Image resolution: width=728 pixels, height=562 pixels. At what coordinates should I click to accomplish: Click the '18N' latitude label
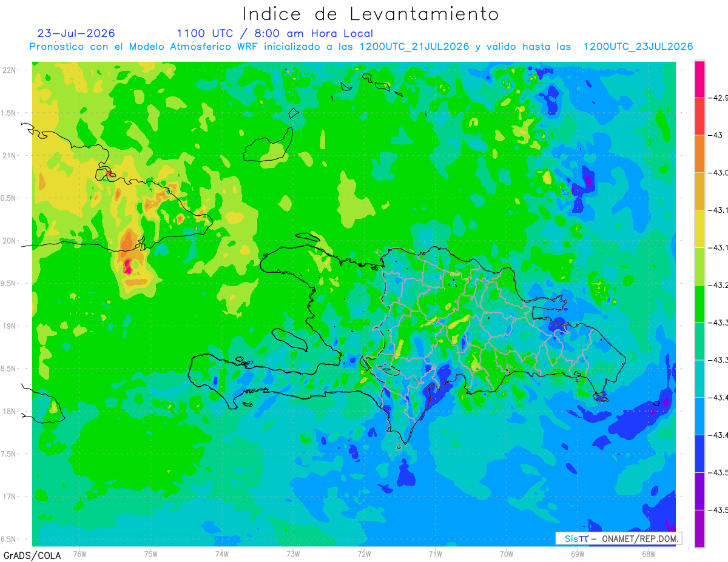10,411
